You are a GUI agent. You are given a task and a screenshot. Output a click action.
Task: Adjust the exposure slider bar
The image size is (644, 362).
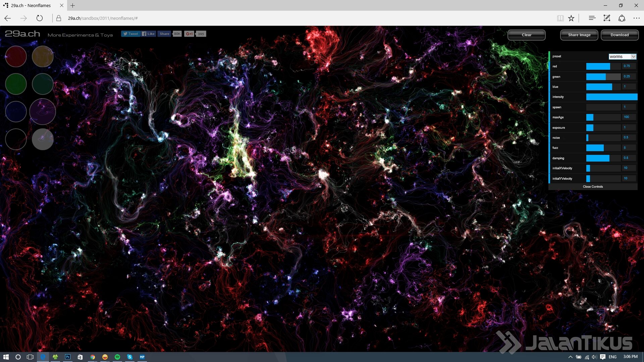[x=603, y=128]
